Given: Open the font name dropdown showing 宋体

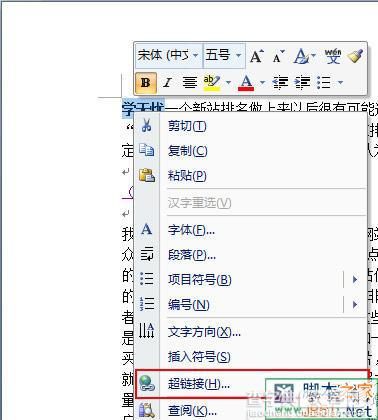Looking at the screenshot, I should (x=169, y=55).
